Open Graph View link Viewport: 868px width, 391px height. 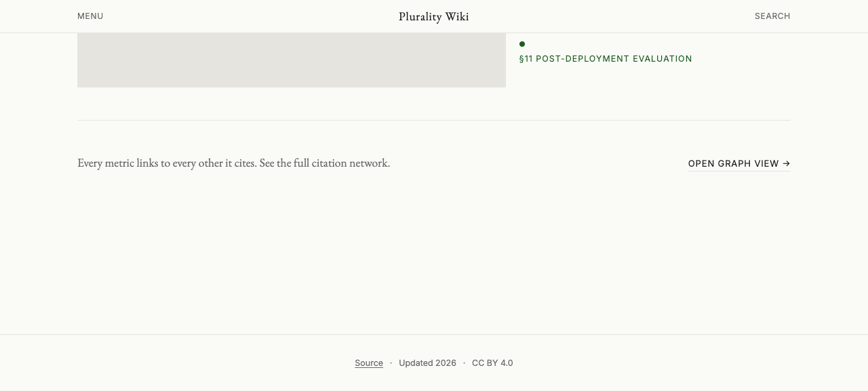coord(739,163)
